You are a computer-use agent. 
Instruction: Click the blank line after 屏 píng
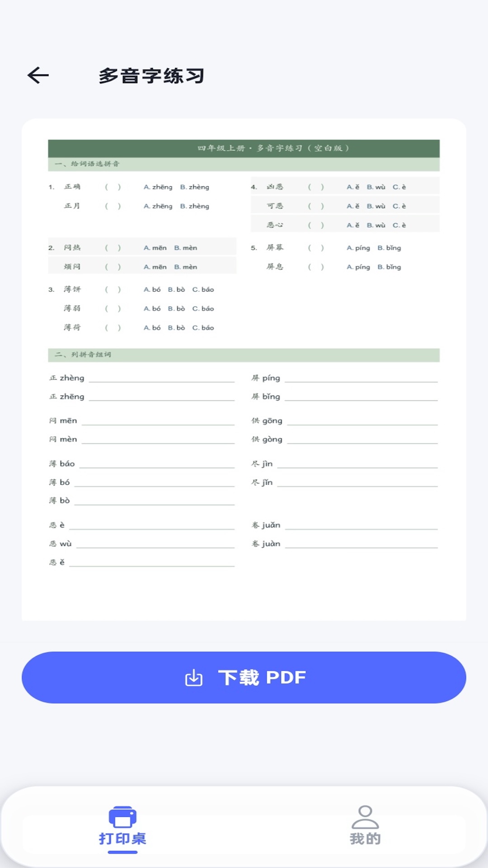pos(361,379)
